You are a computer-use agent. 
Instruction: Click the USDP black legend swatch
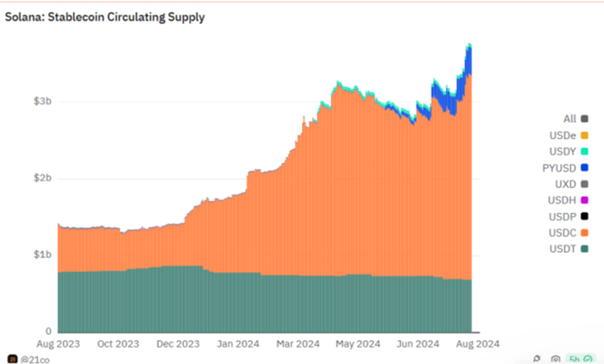click(584, 217)
